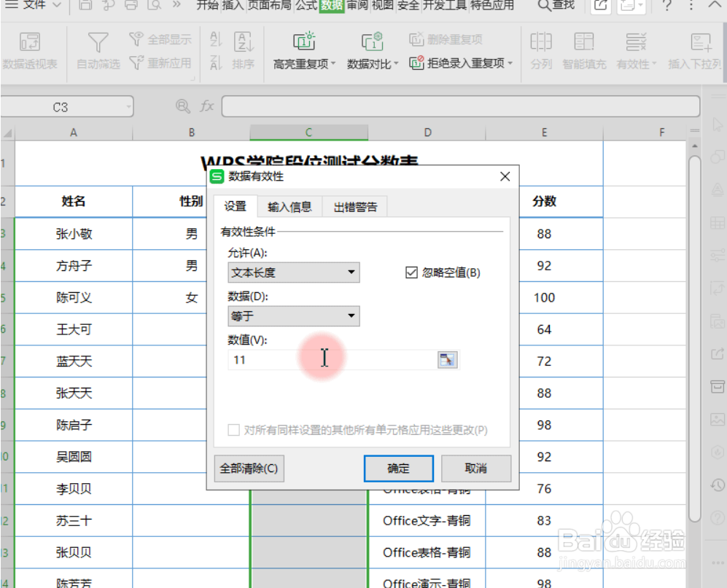Click the share icon in the title bar

600,6
